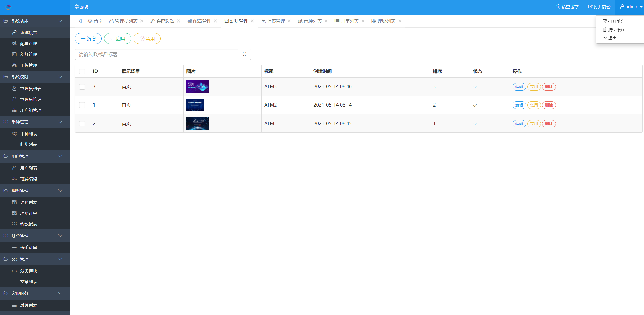Open 上传管理 from the sidebar
Image resolution: width=644 pixels, height=315 pixels.
click(29, 65)
